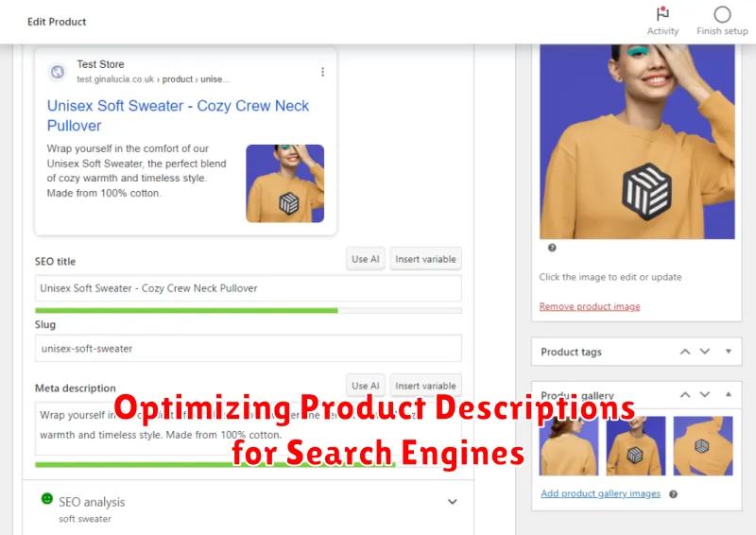Image resolution: width=756 pixels, height=535 pixels.
Task: Click the Slug input field
Action: coord(249,348)
